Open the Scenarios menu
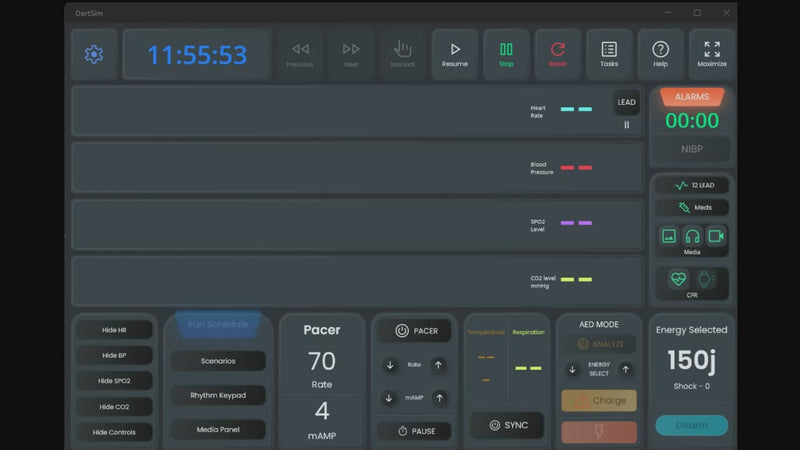Image resolution: width=800 pixels, height=450 pixels. tap(218, 361)
